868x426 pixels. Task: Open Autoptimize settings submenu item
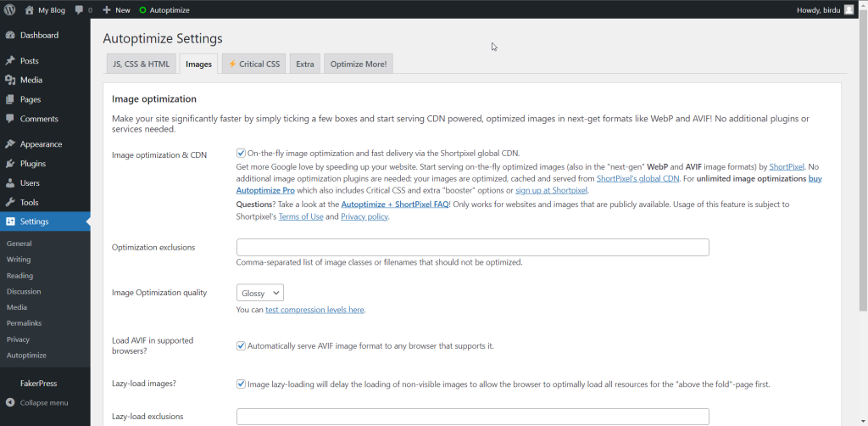(26, 355)
